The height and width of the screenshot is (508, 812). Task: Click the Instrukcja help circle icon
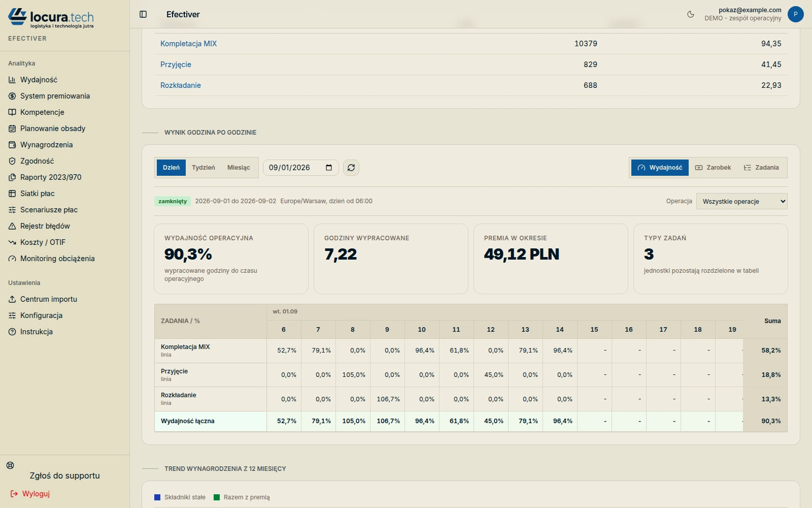[12, 332]
